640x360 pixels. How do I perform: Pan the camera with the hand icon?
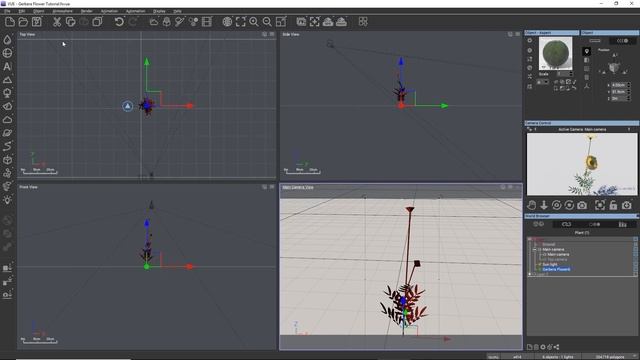[531, 205]
